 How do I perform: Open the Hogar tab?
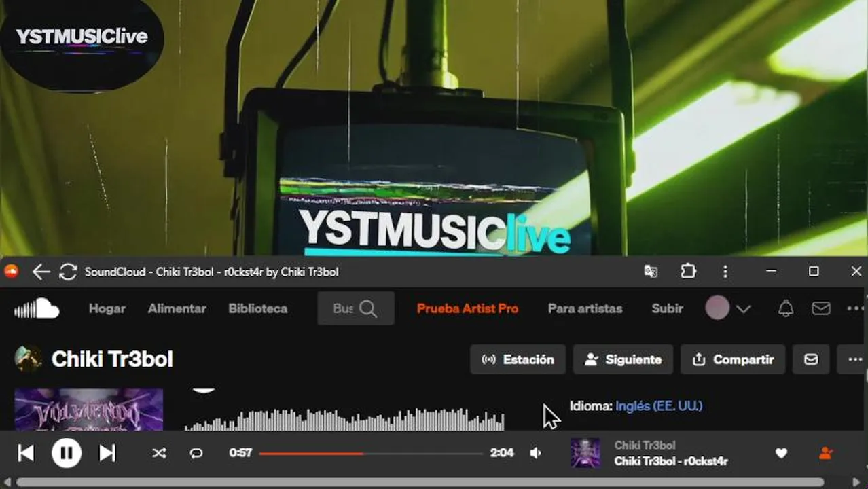coord(107,308)
